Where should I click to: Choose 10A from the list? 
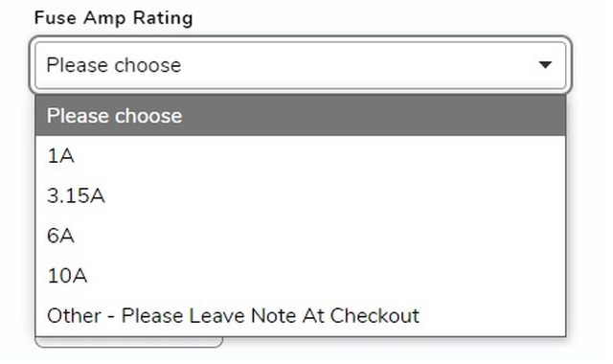(x=300, y=276)
